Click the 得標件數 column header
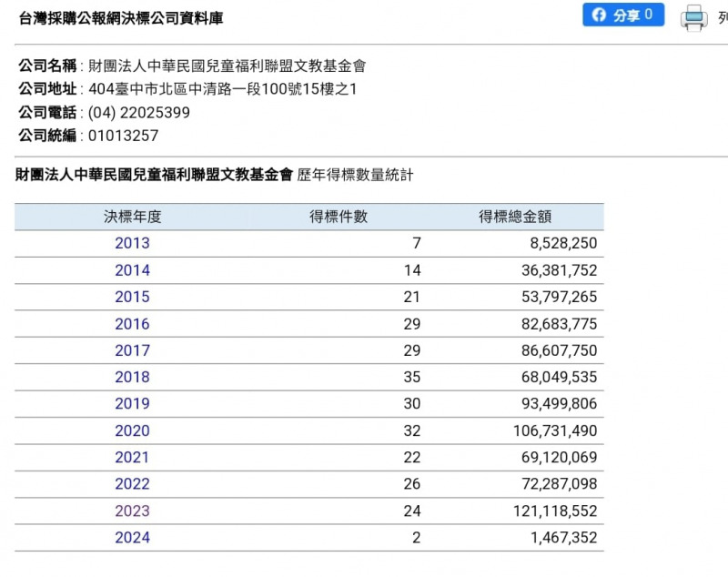This screenshot has width=728, height=577. tap(339, 217)
